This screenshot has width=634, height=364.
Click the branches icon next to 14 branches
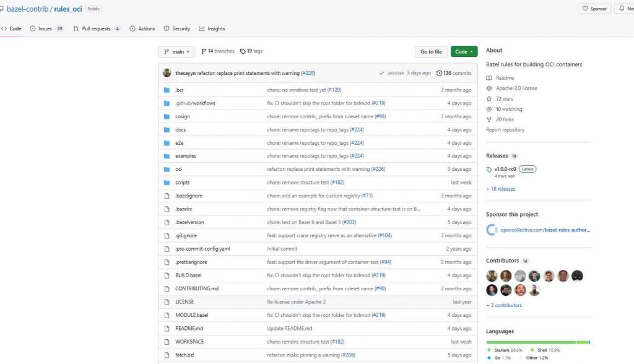point(204,51)
